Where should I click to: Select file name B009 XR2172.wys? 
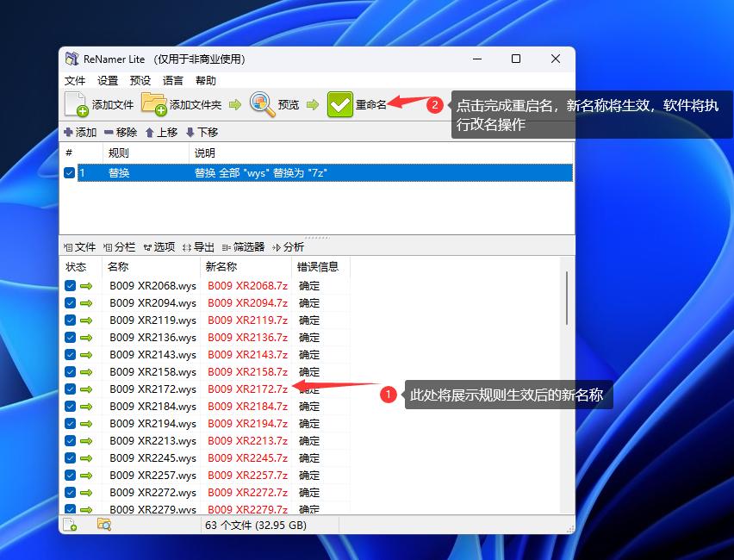click(x=152, y=389)
